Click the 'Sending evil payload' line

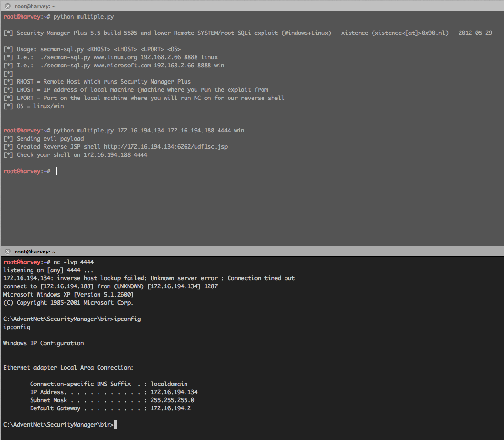[44, 139]
